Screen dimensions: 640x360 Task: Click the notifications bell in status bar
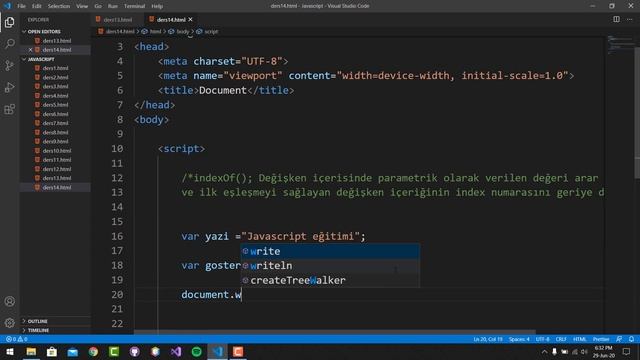click(631, 339)
